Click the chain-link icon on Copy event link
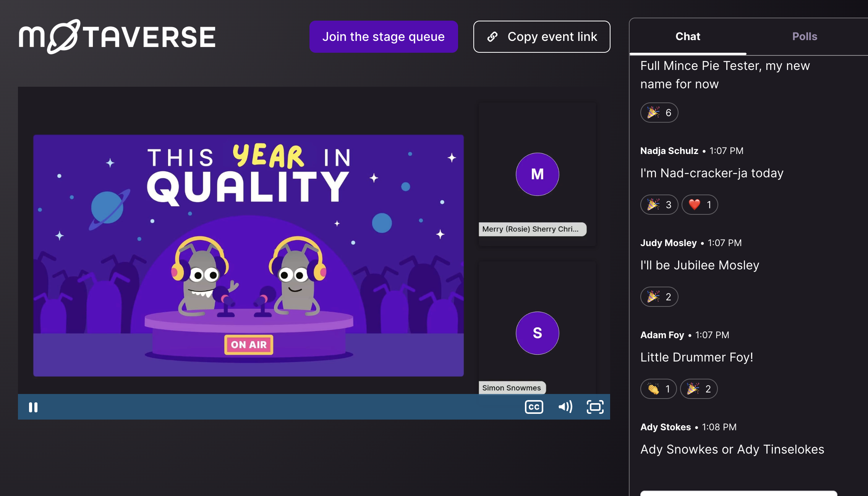Screen dimensions: 868x496 click(492, 37)
